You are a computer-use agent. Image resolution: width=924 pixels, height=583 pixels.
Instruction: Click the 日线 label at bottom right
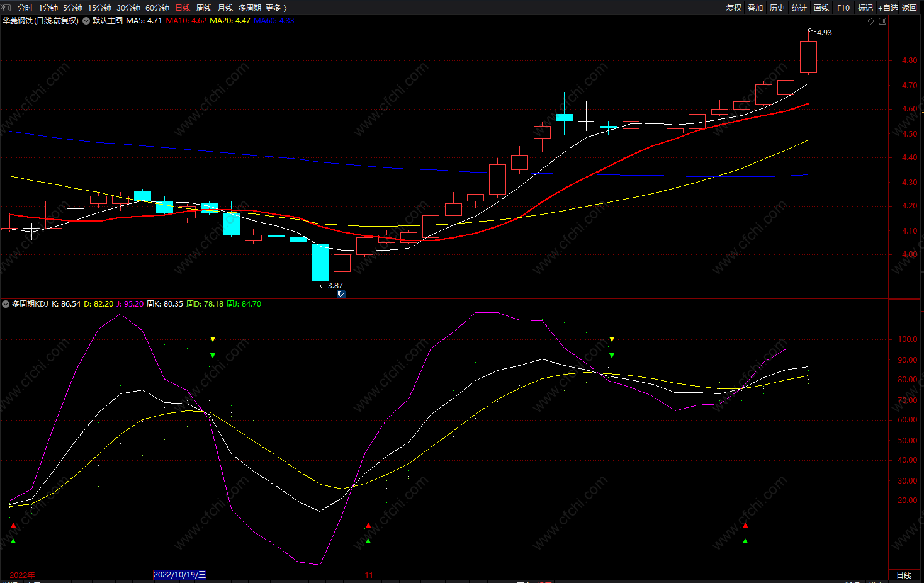(x=904, y=575)
